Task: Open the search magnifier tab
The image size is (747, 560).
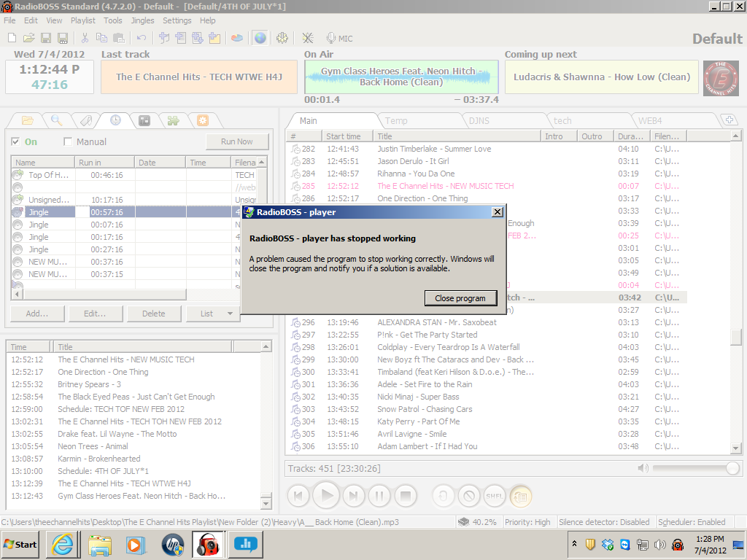Action: coord(57,120)
